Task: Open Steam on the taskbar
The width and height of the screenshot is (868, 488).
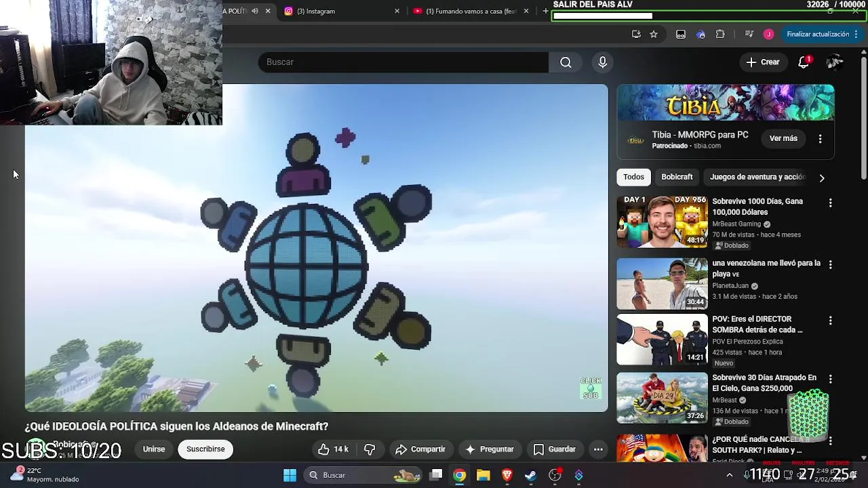Action: click(531, 475)
